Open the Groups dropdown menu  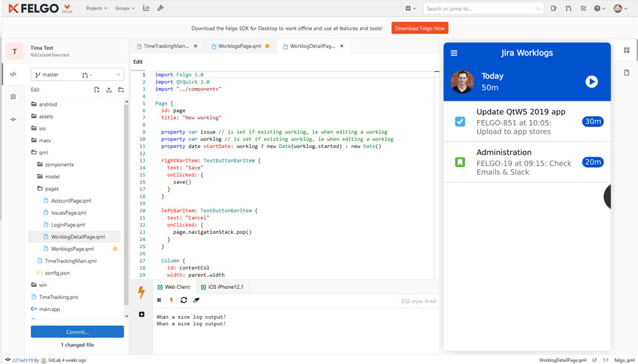125,8
